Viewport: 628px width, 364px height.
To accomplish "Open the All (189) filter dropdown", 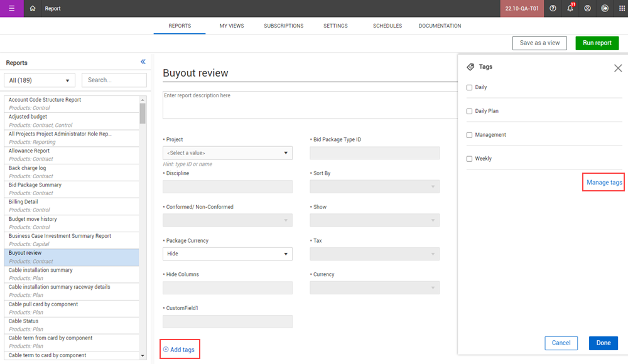I will tap(39, 80).
